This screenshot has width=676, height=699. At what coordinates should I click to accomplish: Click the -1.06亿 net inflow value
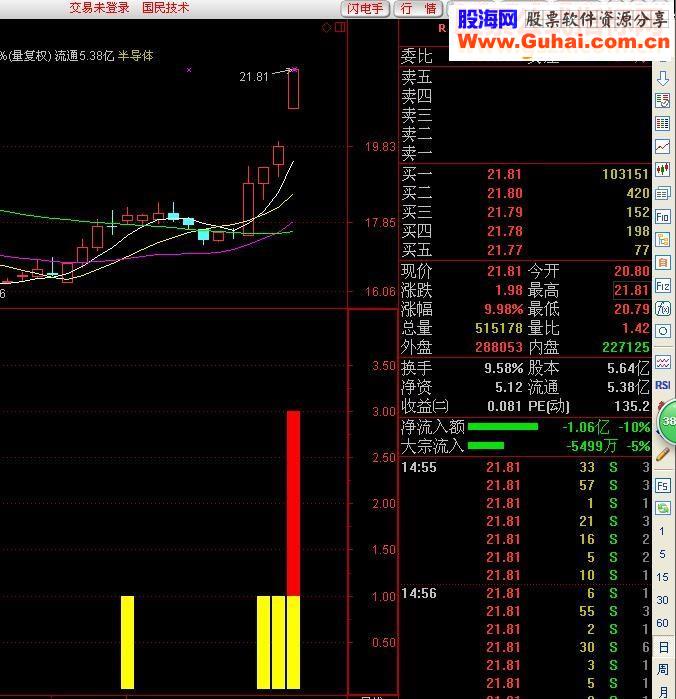[x=585, y=427]
